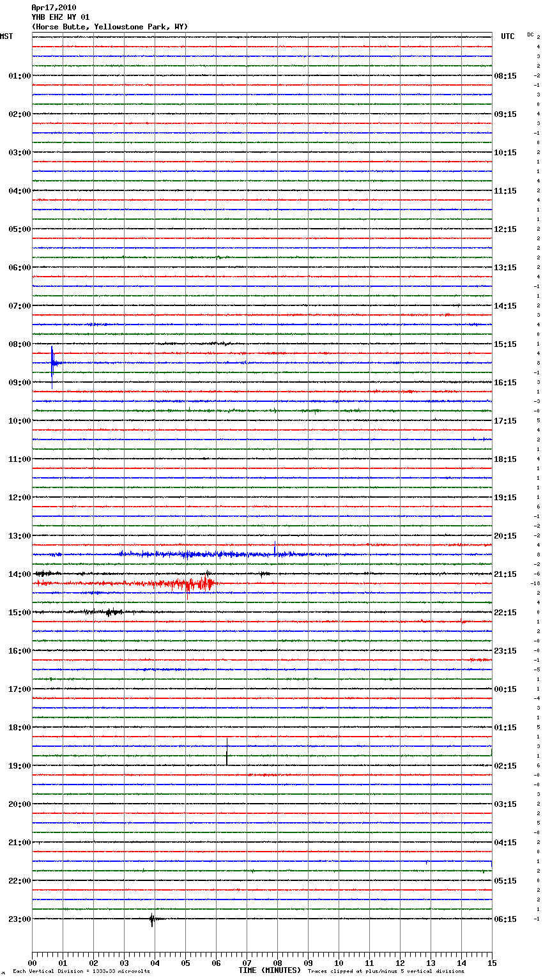Click the UTC column header
This screenshot has height=980, width=543.
(x=508, y=36)
